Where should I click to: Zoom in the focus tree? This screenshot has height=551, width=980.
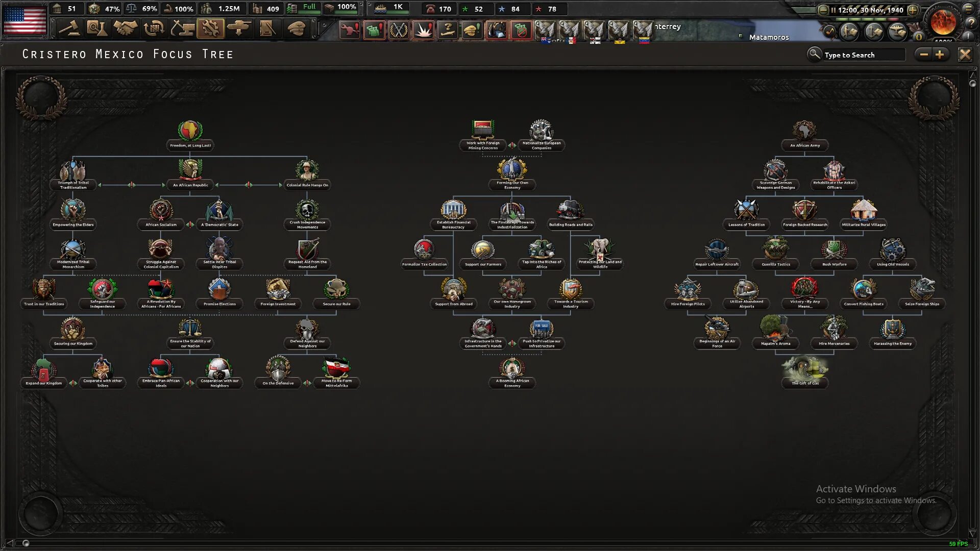940,54
